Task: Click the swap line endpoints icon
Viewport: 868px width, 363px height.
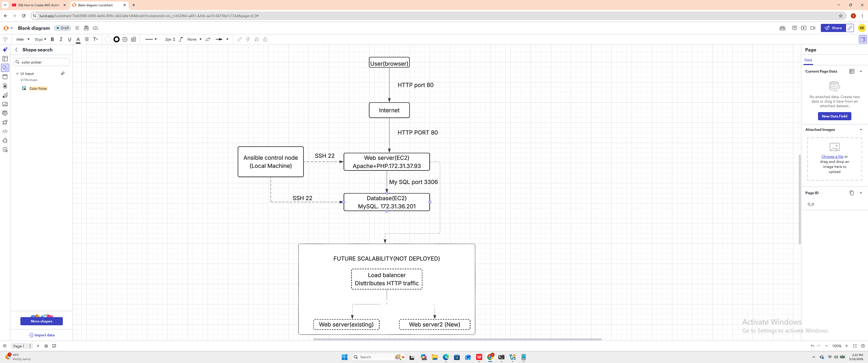Action: pyautogui.click(x=208, y=39)
